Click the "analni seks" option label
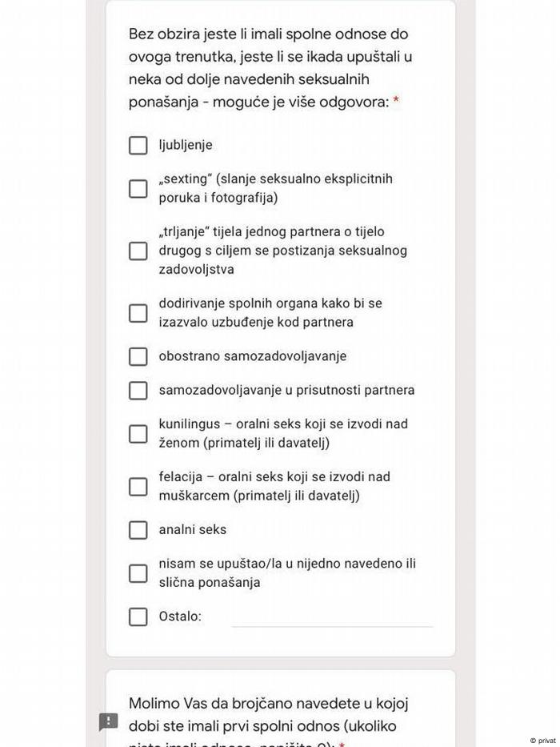The height and width of the screenshot is (747, 560). [193, 530]
